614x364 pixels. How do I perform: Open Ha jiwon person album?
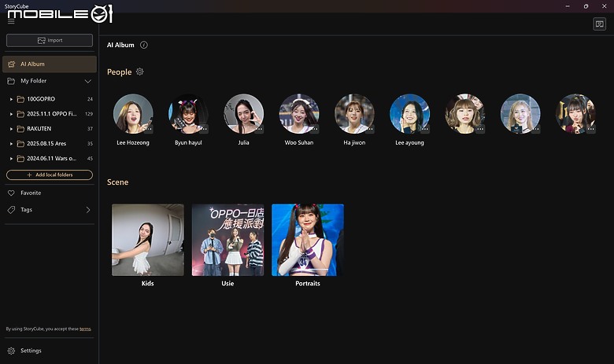[x=354, y=114]
